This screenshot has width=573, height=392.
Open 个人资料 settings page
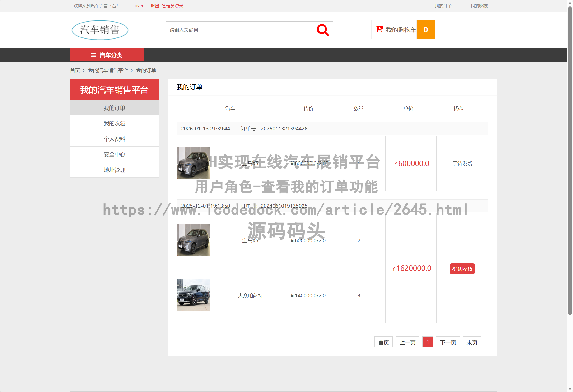pos(114,139)
